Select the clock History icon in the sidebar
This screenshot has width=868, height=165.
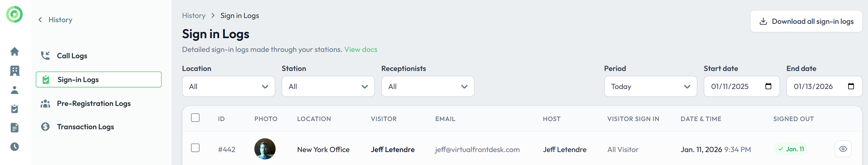(x=15, y=146)
